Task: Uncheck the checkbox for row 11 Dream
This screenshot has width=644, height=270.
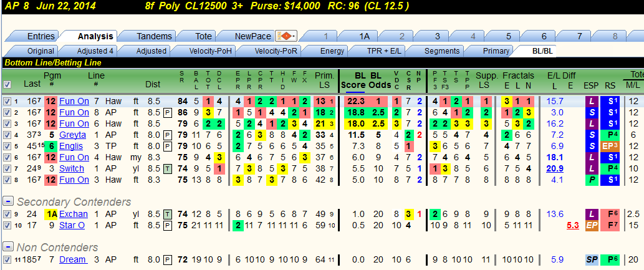Action: [7, 260]
